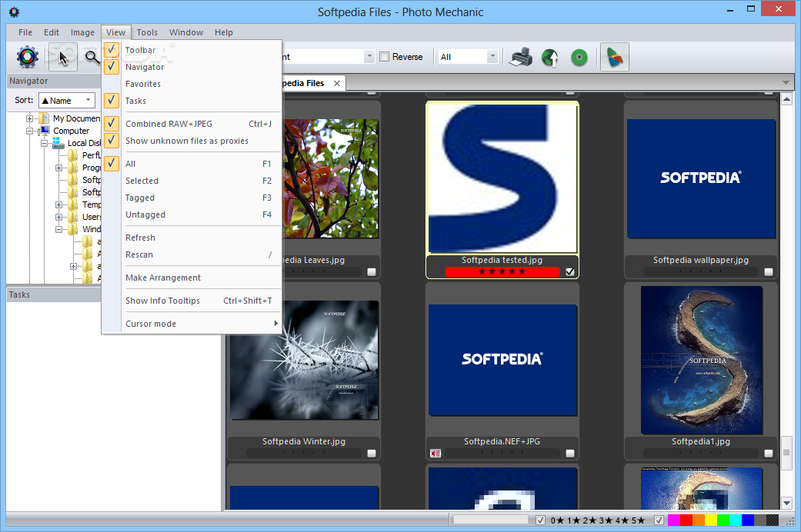Click the app icon in the title bar
Screen dimensions: 801x532
(x=15, y=12)
